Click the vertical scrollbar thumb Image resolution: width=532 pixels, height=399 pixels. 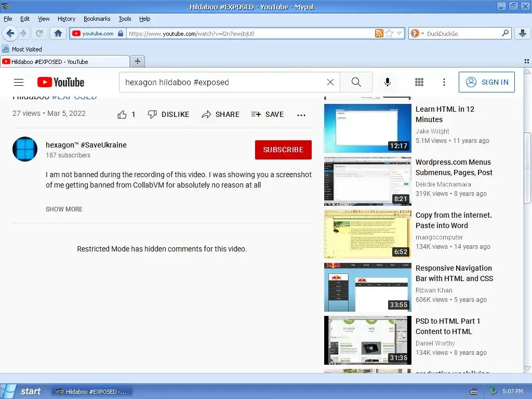click(527, 168)
